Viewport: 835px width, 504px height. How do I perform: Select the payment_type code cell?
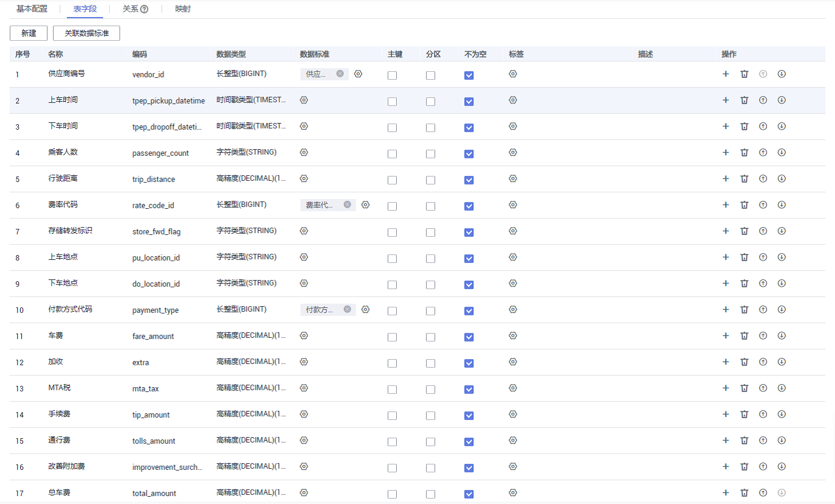(x=156, y=310)
